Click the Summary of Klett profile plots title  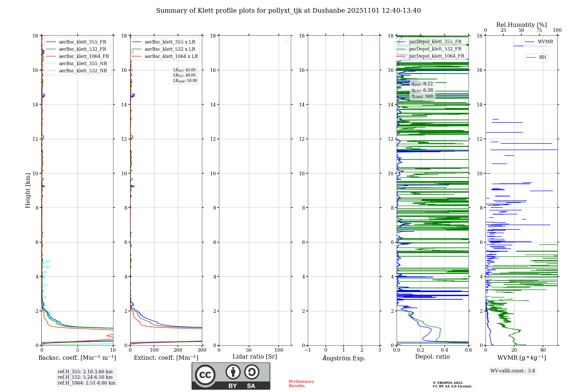click(288, 11)
